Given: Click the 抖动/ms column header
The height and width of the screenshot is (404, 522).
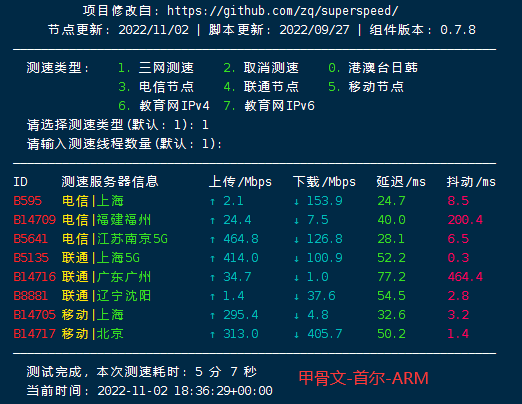Looking at the screenshot, I should (x=471, y=182).
